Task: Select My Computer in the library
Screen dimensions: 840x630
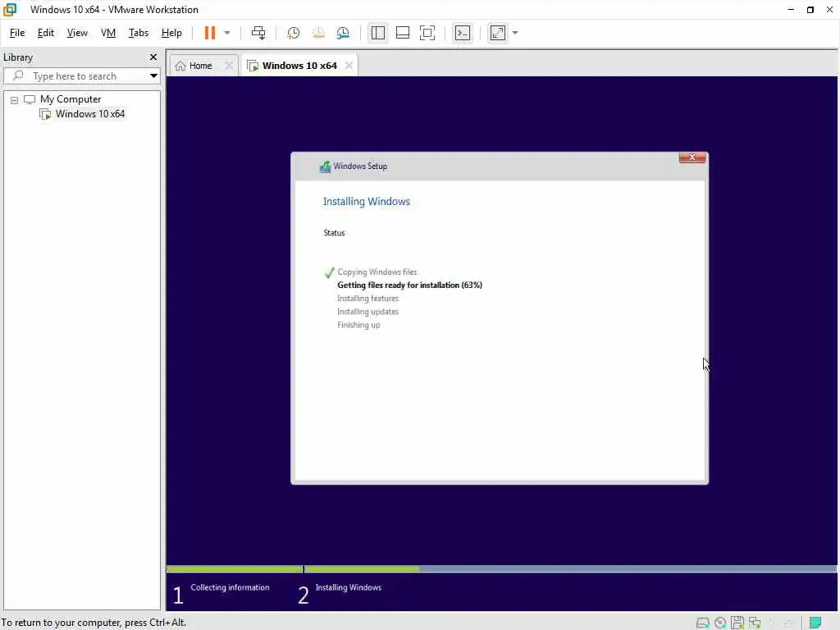Action: (71, 99)
